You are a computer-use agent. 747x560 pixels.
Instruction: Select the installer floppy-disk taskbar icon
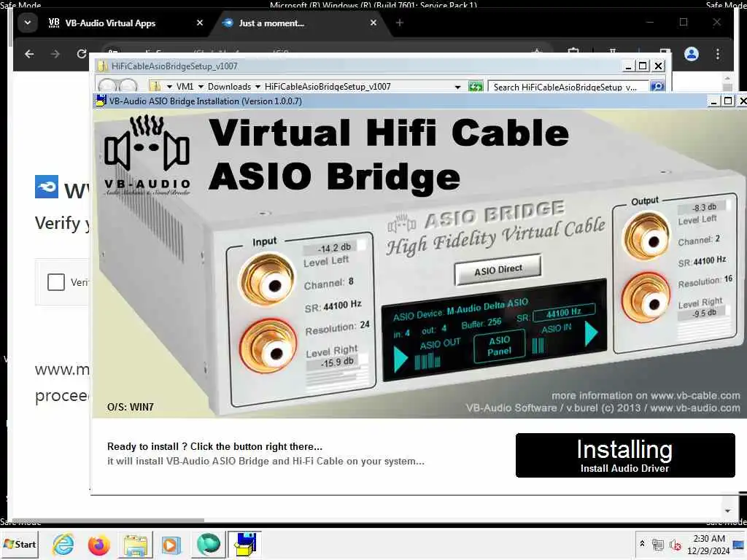click(245, 544)
